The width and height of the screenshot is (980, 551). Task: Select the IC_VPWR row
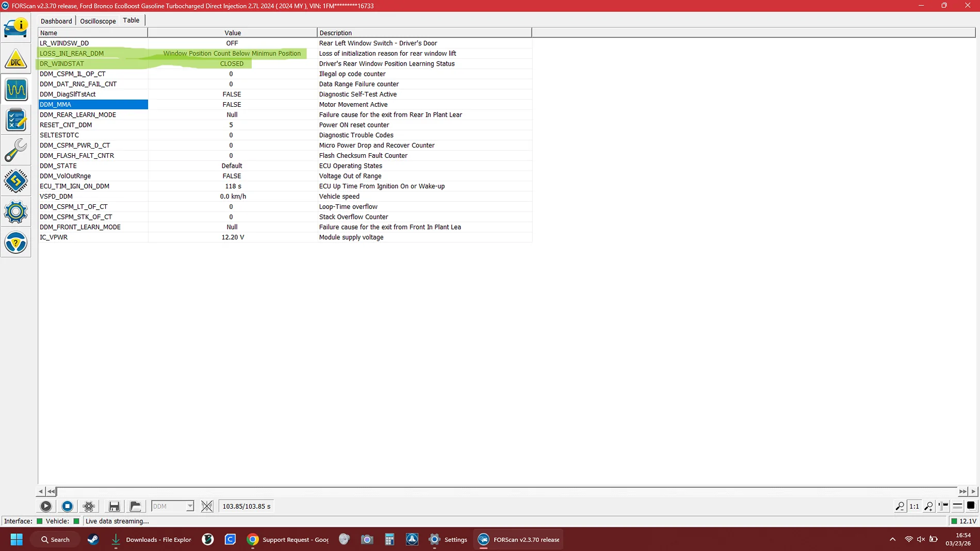click(285, 237)
